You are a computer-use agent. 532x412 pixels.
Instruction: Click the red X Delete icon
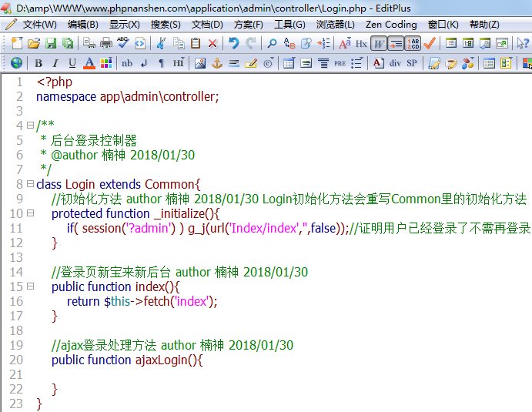[x=212, y=43]
